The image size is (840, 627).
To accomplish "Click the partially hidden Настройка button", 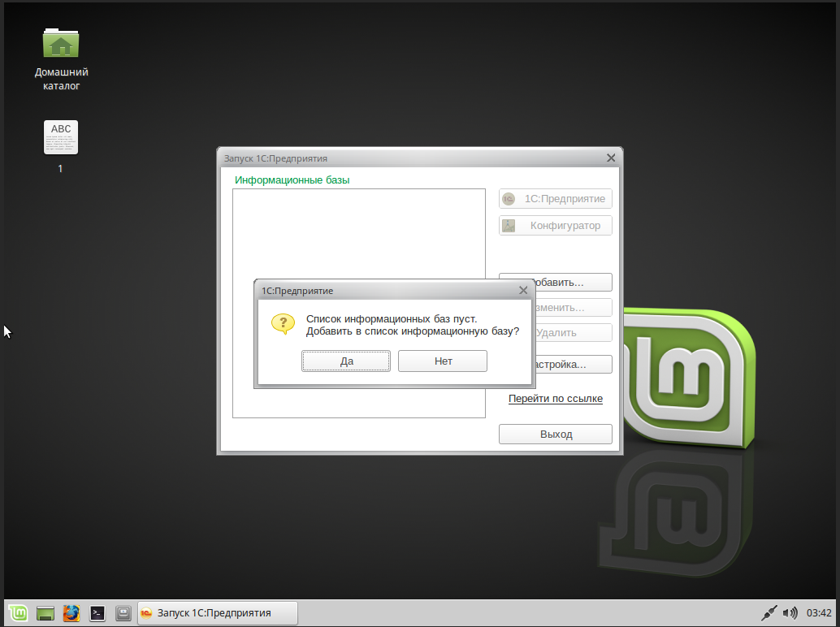I will pyautogui.click(x=574, y=365).
